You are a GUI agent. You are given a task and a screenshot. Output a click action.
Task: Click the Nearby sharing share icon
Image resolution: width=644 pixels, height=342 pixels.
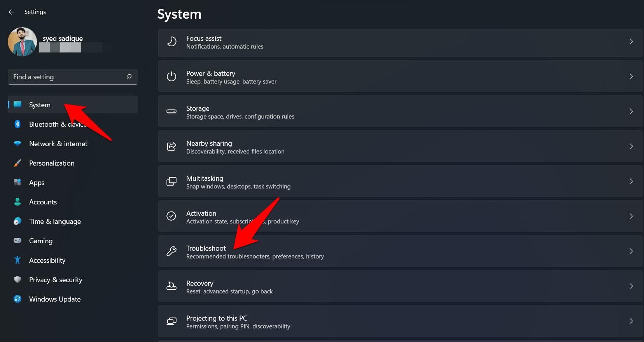pyautogui.click(x=171, y=147)
